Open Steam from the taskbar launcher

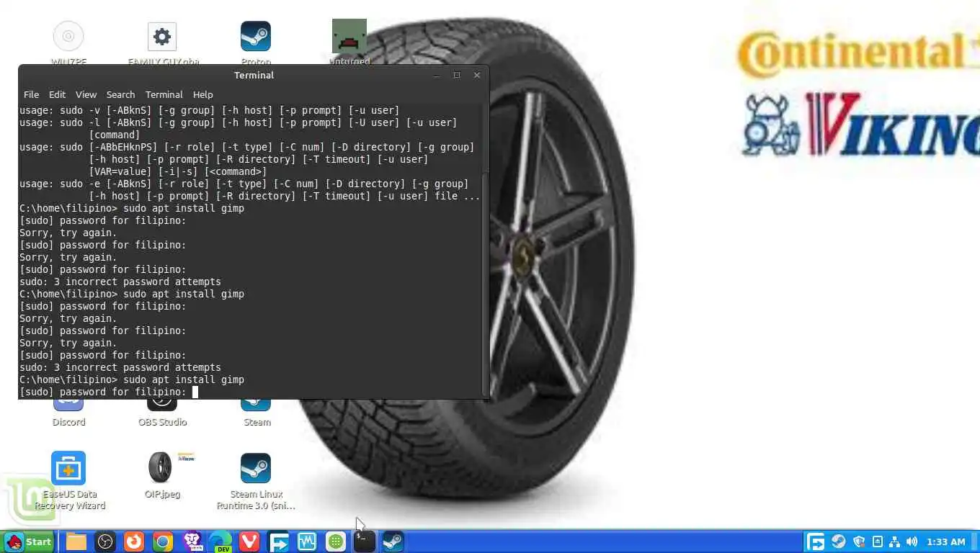tap(393, 541)
